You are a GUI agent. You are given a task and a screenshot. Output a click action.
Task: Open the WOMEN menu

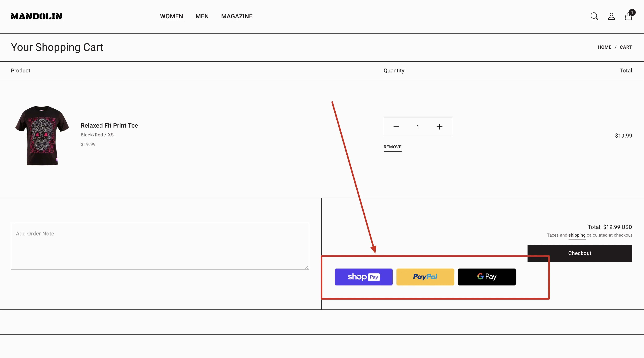[172, 17]
